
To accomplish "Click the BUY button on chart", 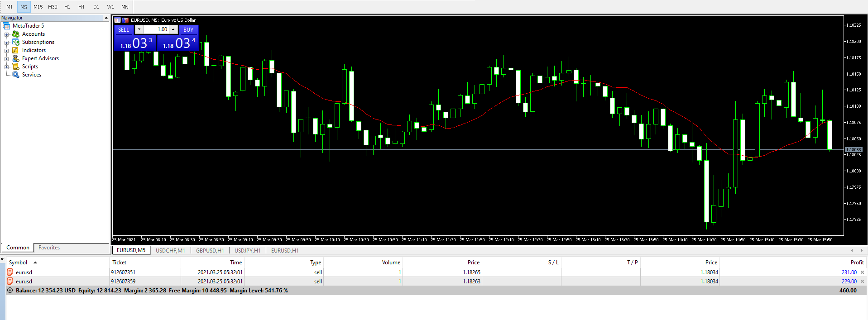I will coord(188,30).
